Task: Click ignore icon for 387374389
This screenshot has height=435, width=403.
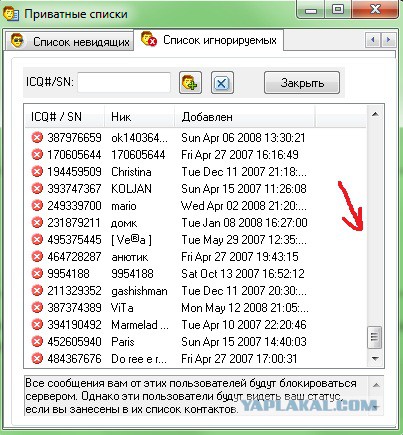Action: click(x=37, y=307)
